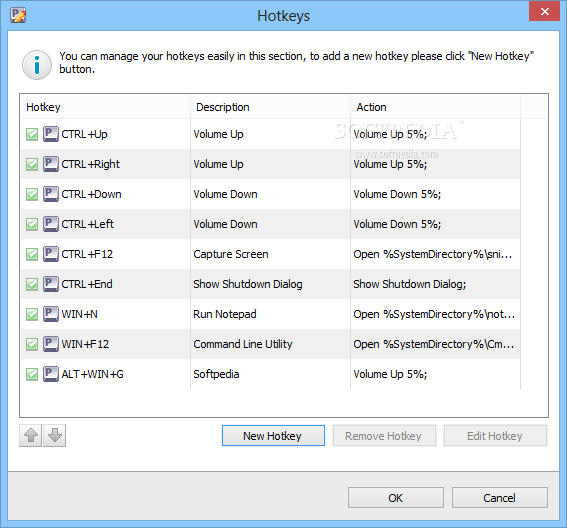Click the app icon in the title bar
Viewport: 567px width, 528px height.
[x=18, y=15]
